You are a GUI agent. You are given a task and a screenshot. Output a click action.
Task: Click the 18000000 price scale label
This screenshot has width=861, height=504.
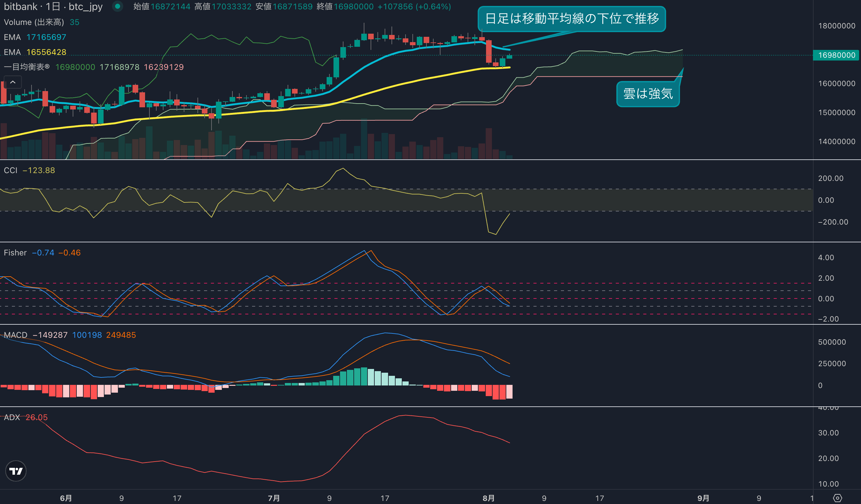tap(836, 26)
